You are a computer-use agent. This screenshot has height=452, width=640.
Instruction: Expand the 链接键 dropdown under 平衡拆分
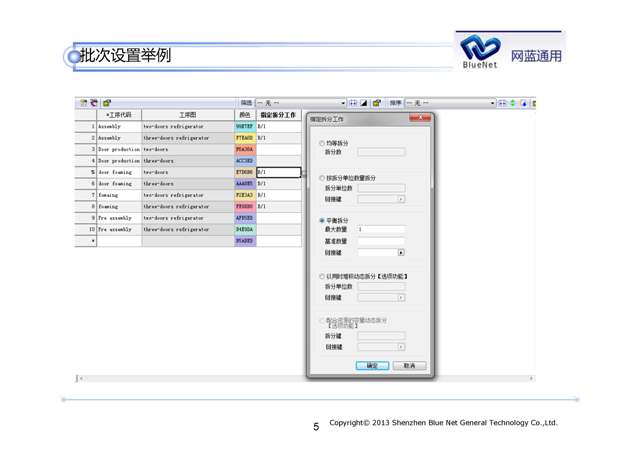(x=401, y=253)
